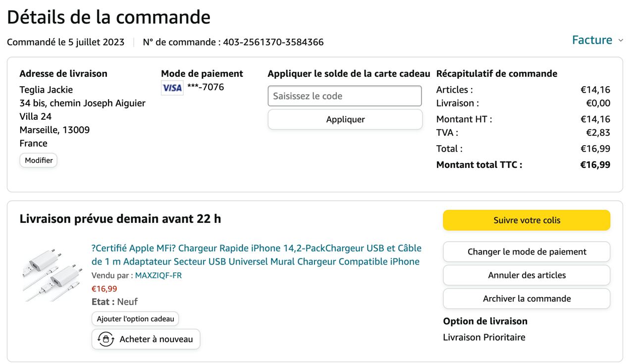This screenshot has width=634, height=364.
Task: Focus the gift card code field
Action: (345, 96)
